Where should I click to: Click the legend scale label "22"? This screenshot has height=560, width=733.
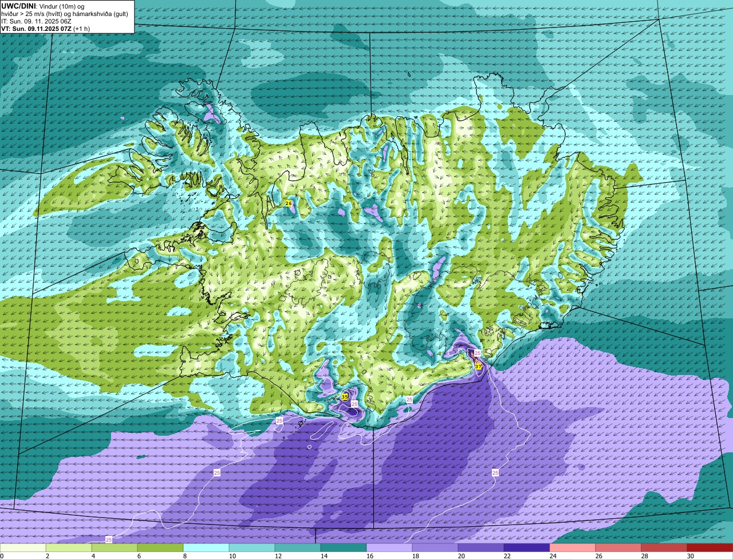507,556
